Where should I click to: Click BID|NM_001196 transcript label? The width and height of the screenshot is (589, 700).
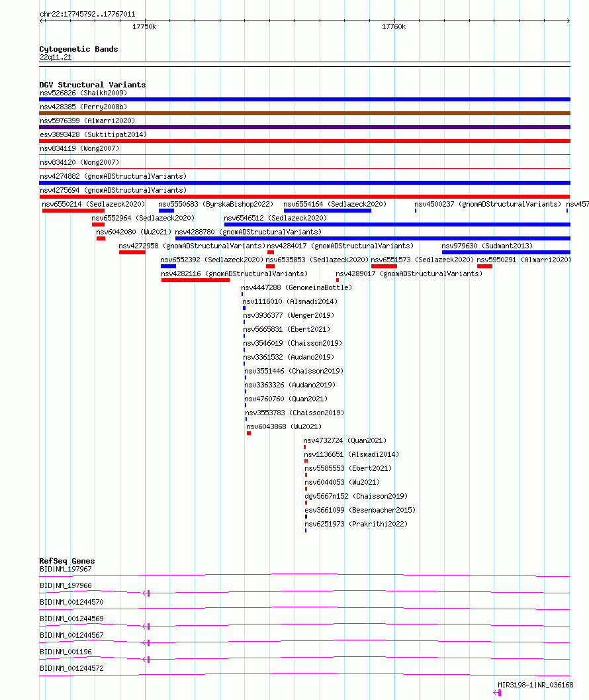[66, 652]
